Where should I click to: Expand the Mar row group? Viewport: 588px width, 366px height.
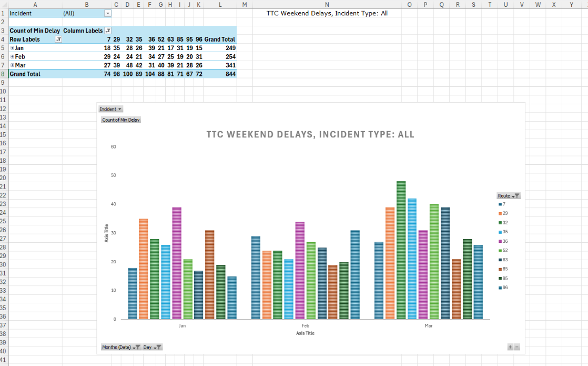(x=12, y=65)
